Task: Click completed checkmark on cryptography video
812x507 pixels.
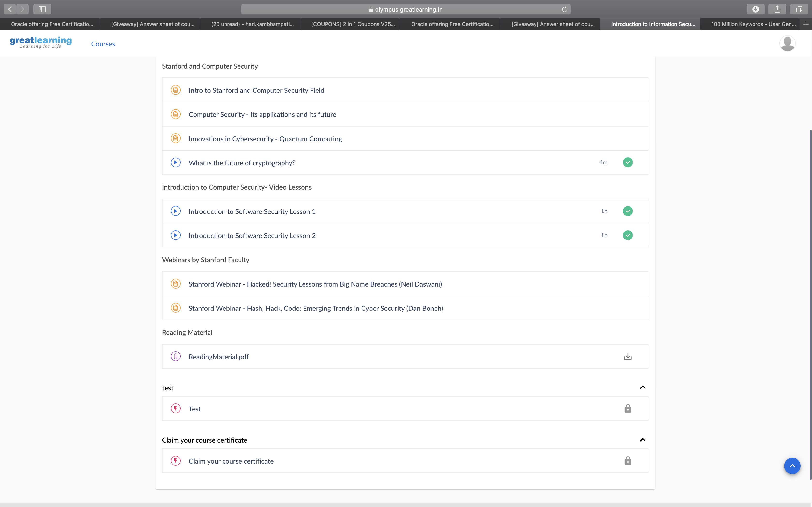Action: pyautogui.click(x=627, y=162)
